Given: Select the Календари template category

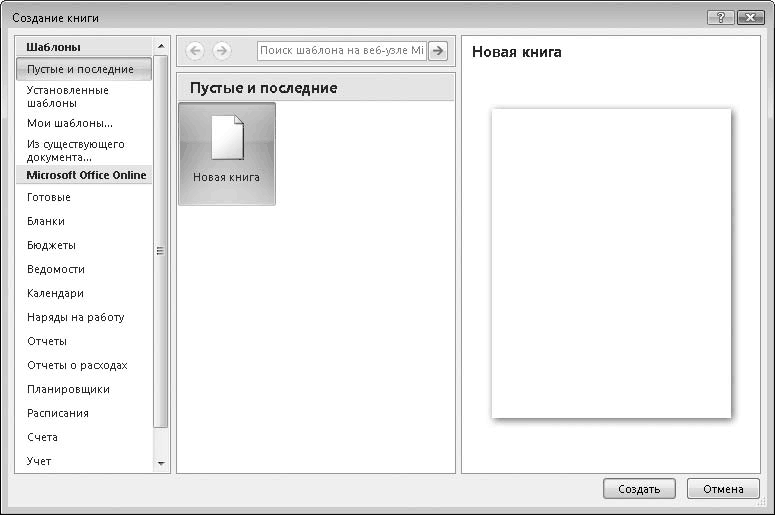Looking at the screenshot, I should pos(55,293).
